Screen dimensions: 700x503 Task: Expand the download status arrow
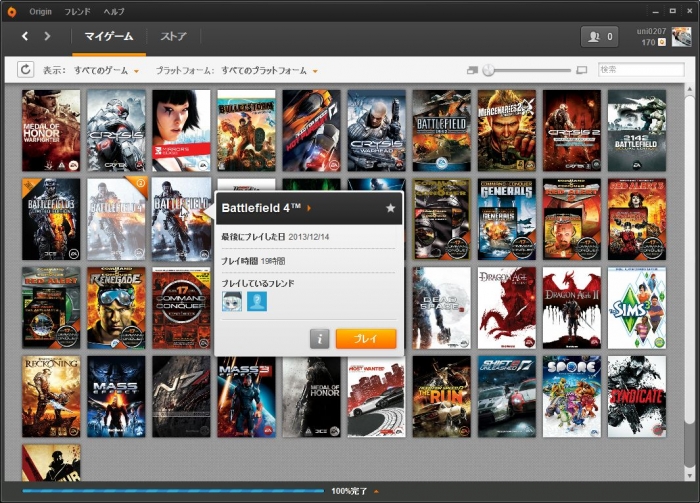(376, 491)
